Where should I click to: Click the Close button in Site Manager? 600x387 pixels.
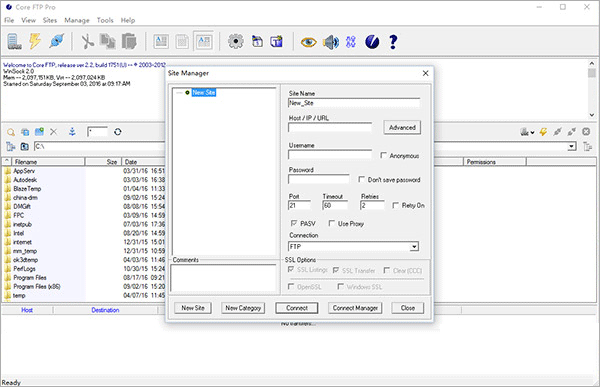408,308
